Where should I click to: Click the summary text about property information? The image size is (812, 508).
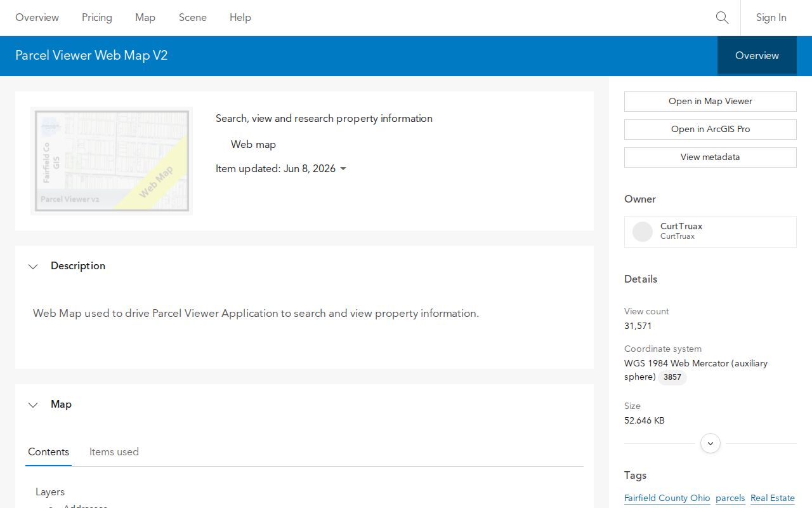pyautogui.click(x=324, y=119)
